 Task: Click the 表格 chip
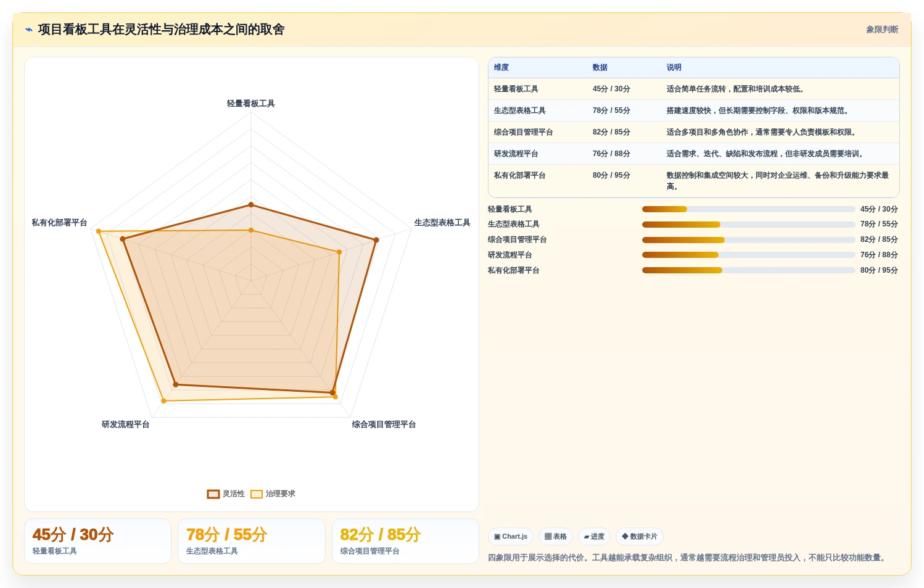[556, 537]
